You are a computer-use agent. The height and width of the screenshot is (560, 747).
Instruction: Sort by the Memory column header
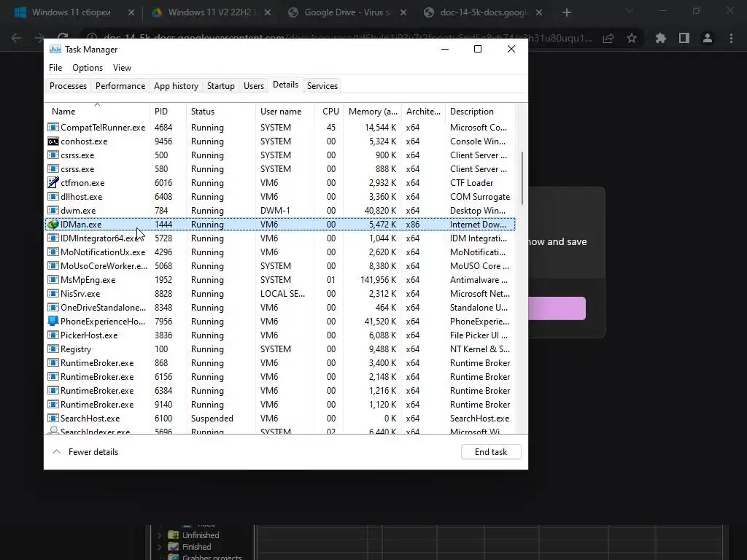point(372,112)
